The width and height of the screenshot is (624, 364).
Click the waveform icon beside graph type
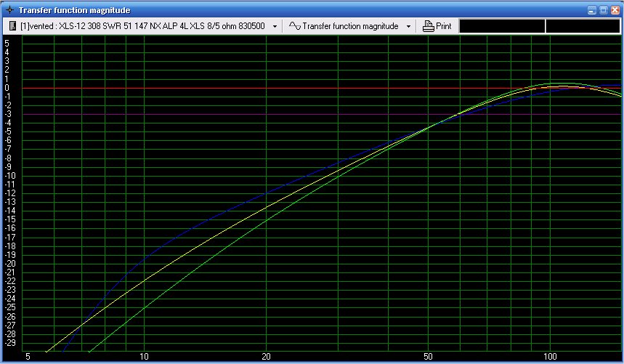coord(294,26)
